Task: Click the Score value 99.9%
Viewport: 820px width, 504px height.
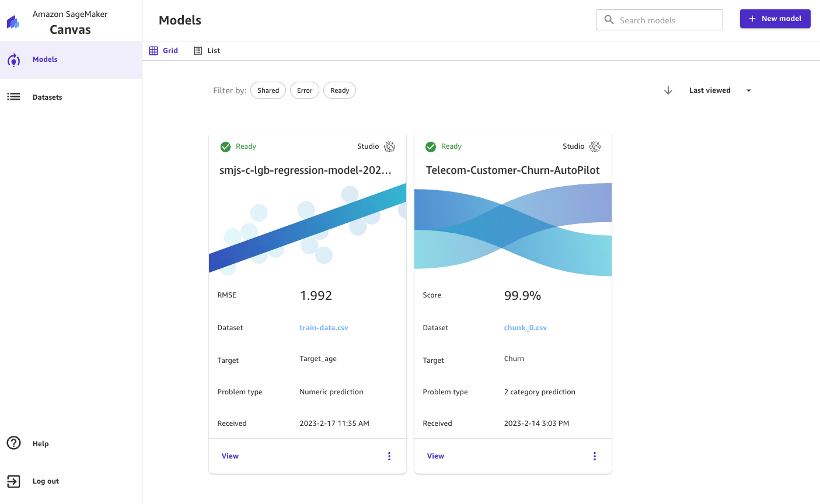Action: (522, 296)
